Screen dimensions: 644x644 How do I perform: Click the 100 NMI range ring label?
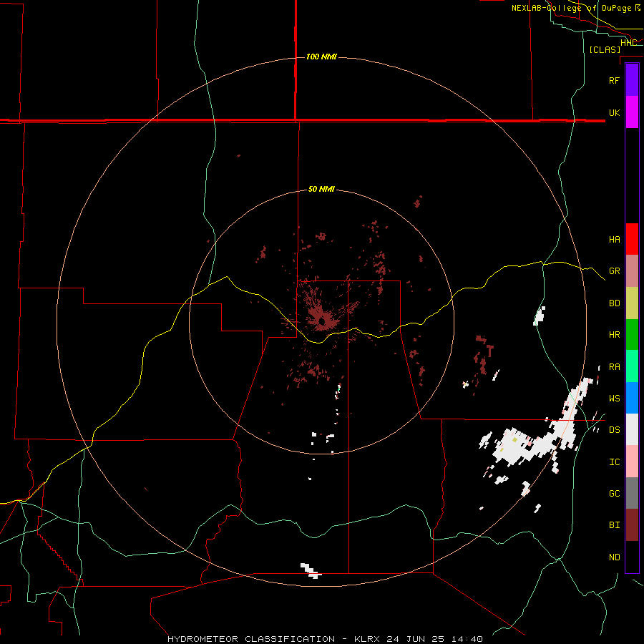(x=321, y=57)
